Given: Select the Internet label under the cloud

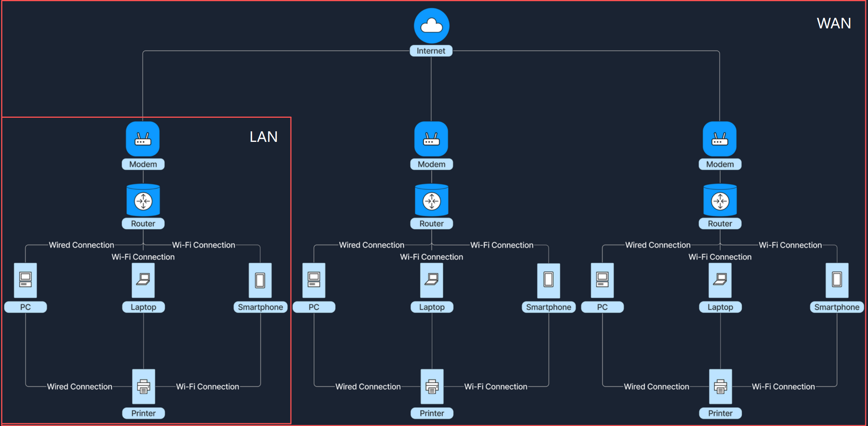Looking at the screenshot, I should click(431, 51).
